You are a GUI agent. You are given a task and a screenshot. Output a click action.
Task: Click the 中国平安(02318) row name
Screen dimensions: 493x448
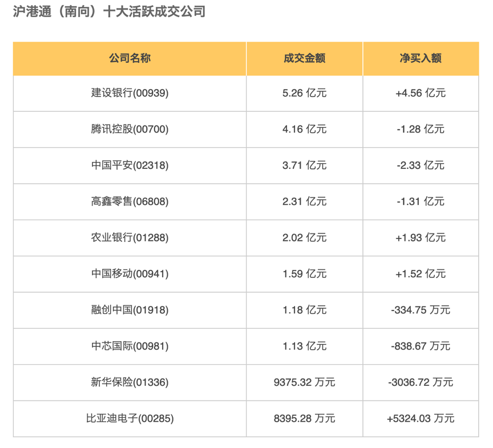click(x=130, y=166)
